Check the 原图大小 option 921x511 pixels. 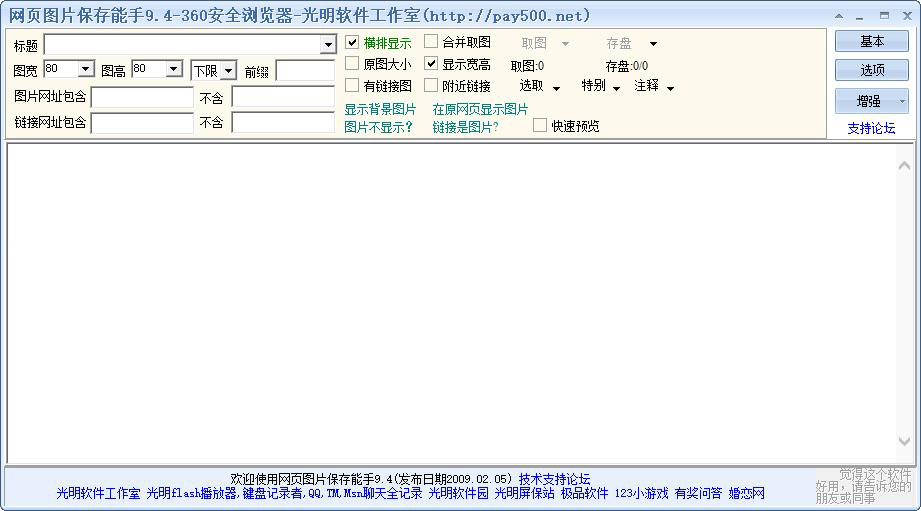tap(352, 63)
